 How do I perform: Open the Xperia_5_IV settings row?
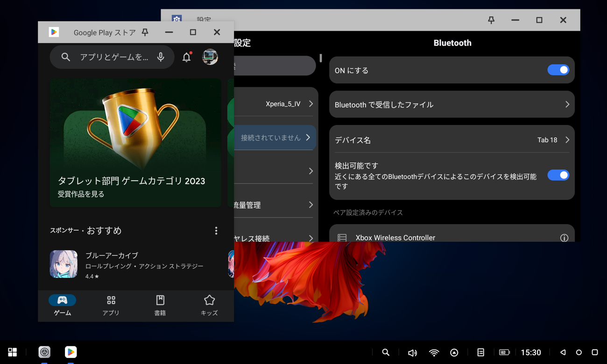pyautogui.click(x=275, y=104)
